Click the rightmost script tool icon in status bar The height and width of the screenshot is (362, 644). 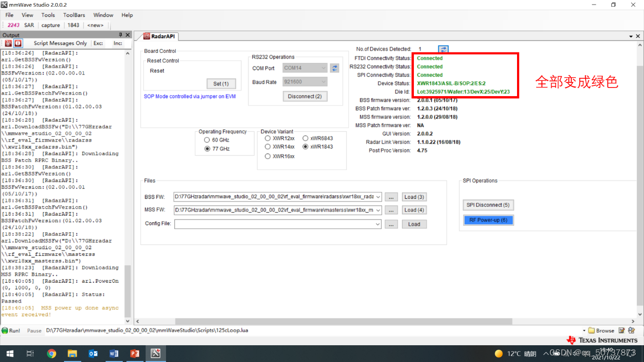point(631,330)
